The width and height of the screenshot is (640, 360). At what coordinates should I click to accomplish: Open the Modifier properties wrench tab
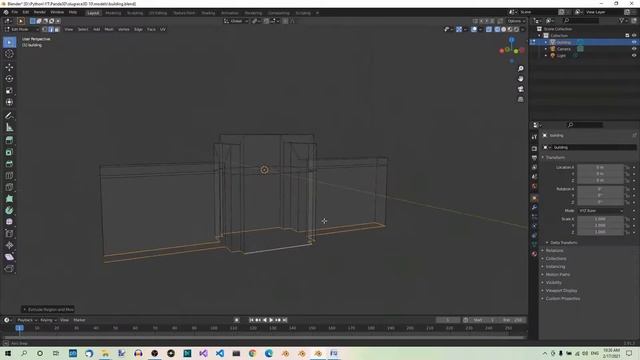pyautogui.click(x=534, y=207)
